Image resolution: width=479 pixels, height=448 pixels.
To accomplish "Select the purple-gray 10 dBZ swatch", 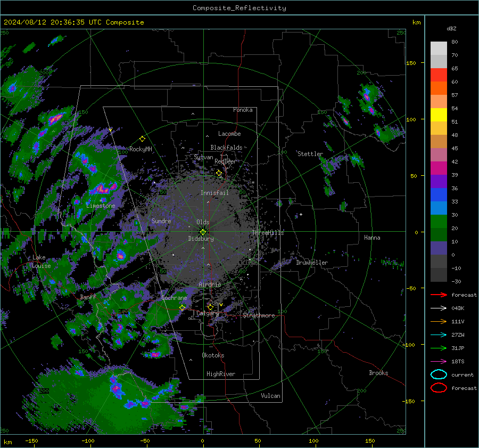I will pyautogui.click(x=439, y=248).
